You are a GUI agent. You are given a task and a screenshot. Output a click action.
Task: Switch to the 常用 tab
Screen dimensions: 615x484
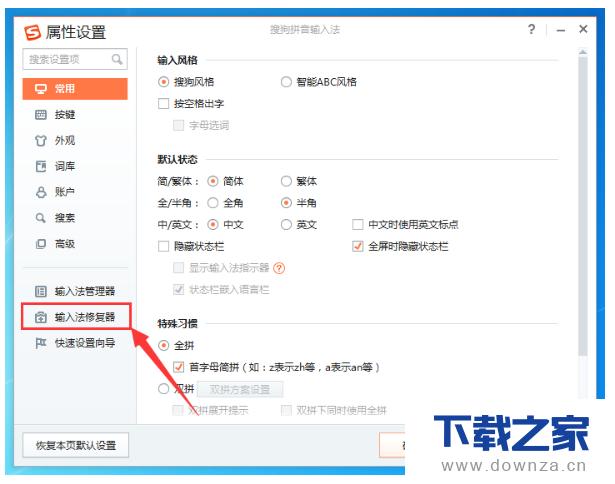[75, 89]
